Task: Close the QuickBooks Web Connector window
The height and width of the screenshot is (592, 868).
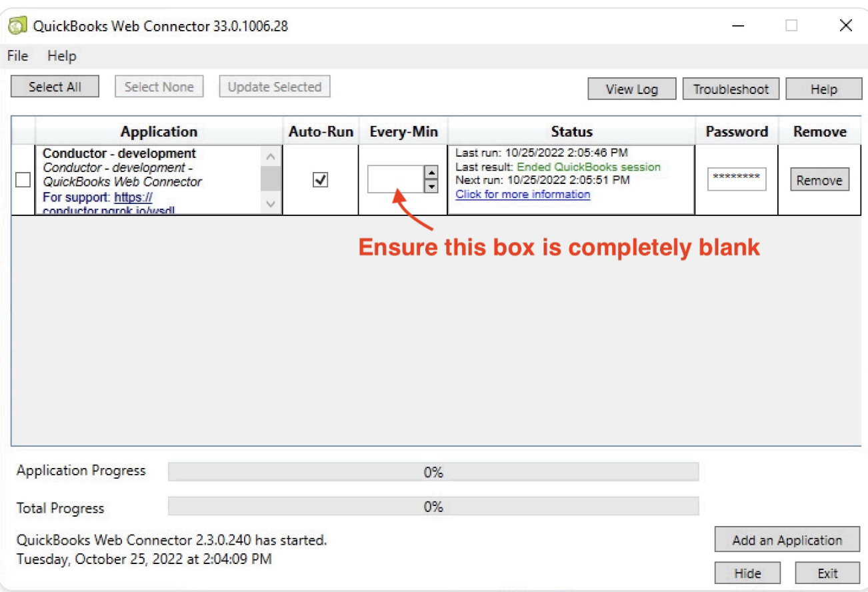Action: (x=845, y=26)
